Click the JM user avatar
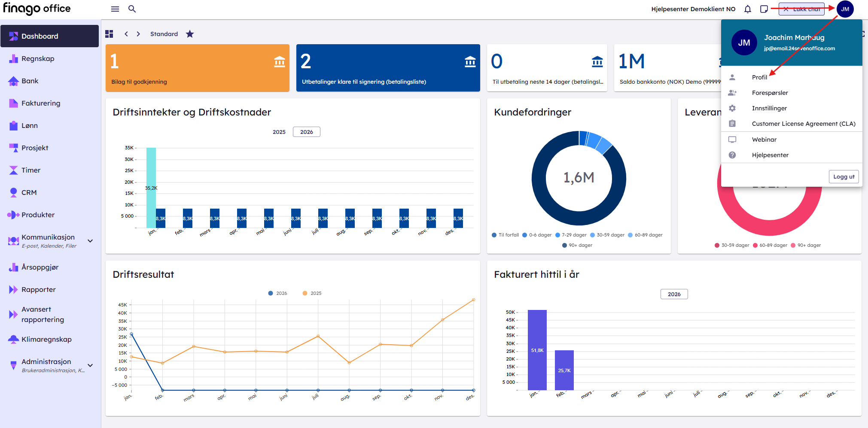Image resolution: width=868 pixels, height=428 pixels. [845, 9]
